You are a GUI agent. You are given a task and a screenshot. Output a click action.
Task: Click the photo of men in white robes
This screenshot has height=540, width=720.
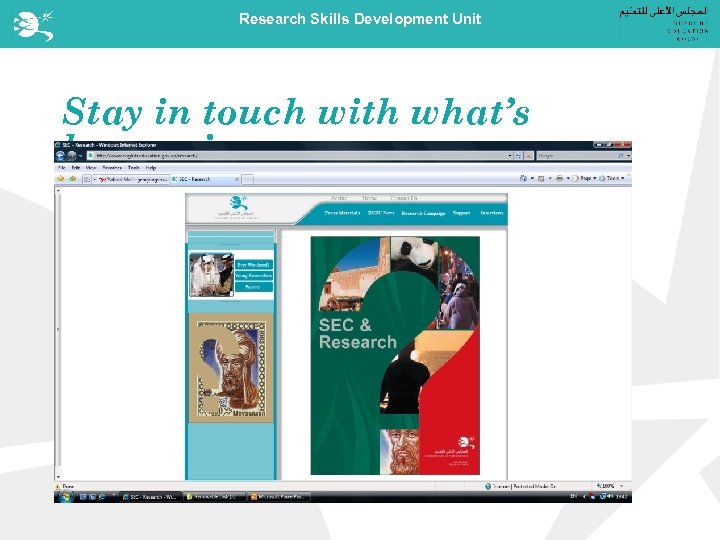pos(211,275)
